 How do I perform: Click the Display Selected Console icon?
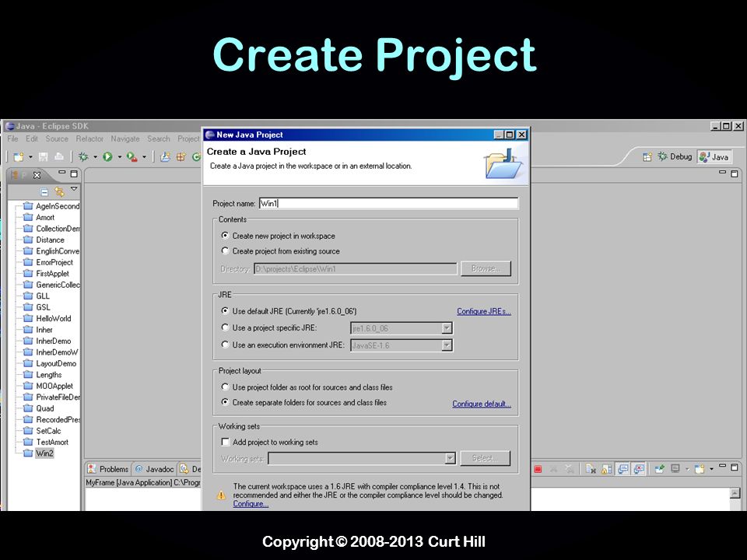tap(675, 468)
